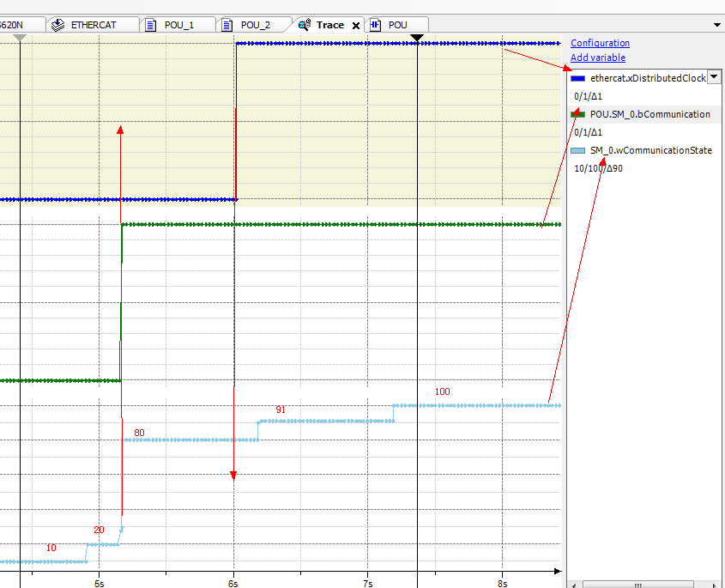
Task: Click the document icon on the POU_1 tab
Action: (x=153, y=25)
